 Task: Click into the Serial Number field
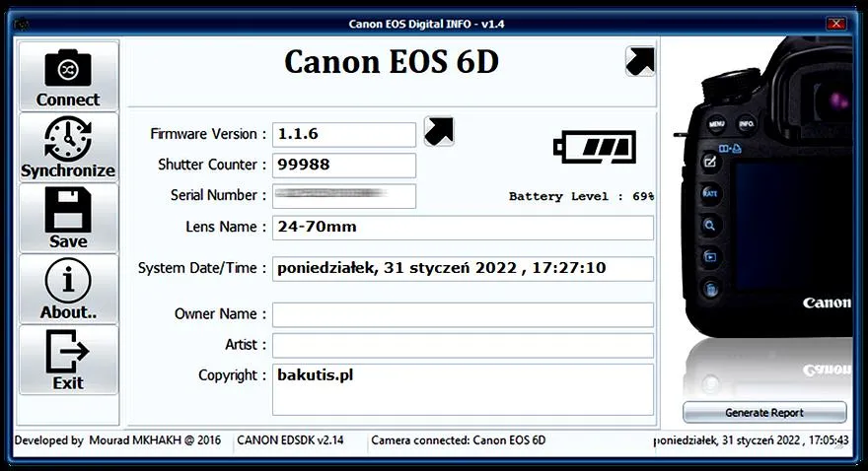click(344, 196)
